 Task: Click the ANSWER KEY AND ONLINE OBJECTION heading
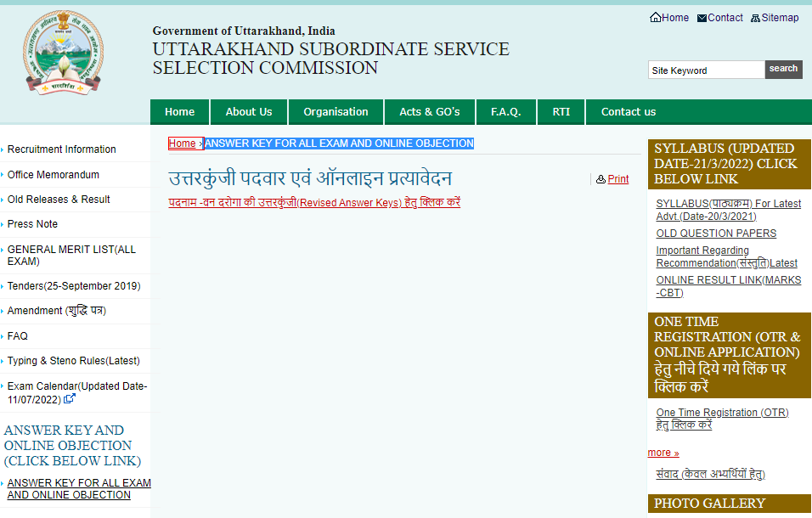pos(72,446)
